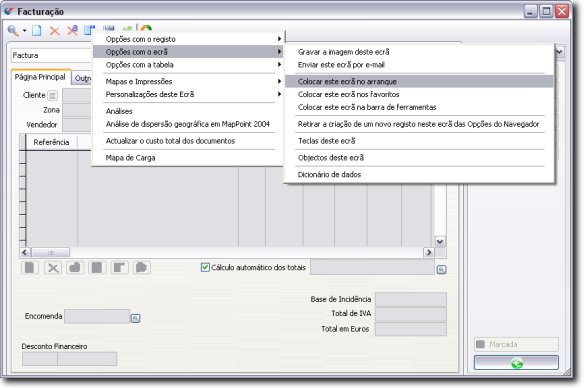Choose Actualizar o custo total dos documentos
584x388 pixels.
pos(188,141)
